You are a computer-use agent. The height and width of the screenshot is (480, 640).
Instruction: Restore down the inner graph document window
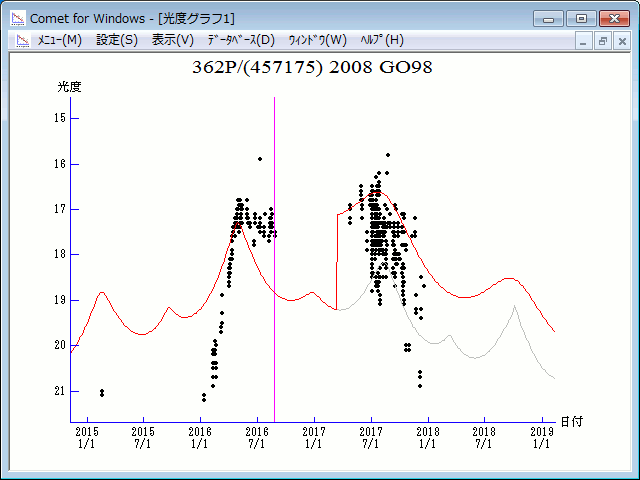(x=603, y=41)
